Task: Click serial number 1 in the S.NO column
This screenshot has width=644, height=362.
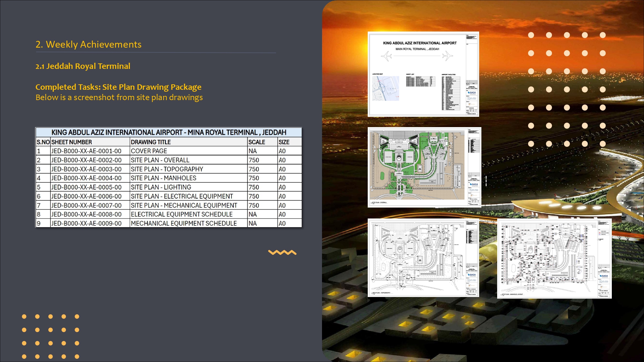Action: (43, 151)
